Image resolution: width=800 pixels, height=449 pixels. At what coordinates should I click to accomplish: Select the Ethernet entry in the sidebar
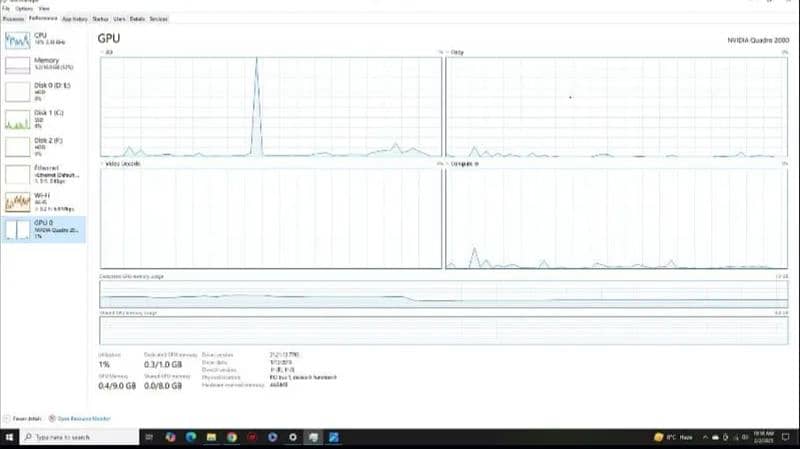click(43, 175)
